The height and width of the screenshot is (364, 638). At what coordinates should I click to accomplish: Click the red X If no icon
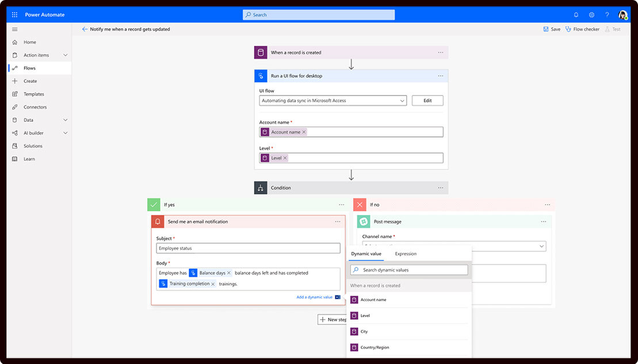point(360,205)
